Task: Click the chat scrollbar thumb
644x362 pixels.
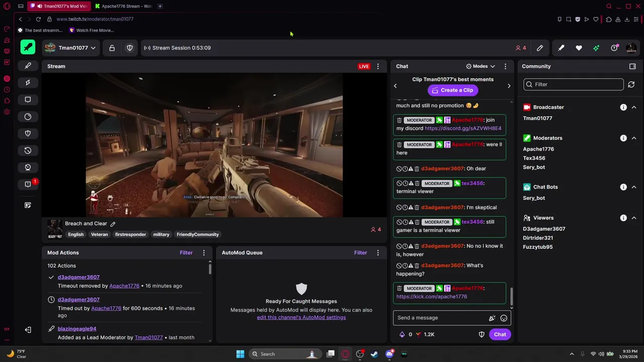Action: point(512,297)
